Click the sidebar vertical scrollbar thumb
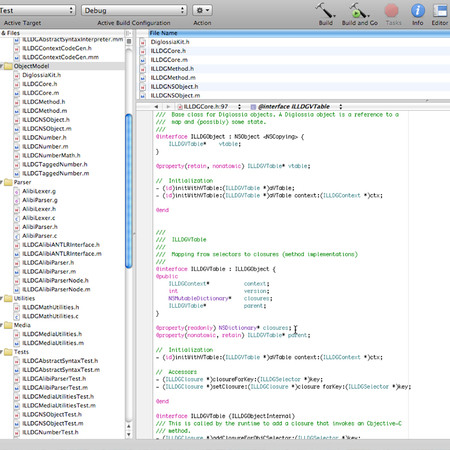 click(x=129, y=191)
